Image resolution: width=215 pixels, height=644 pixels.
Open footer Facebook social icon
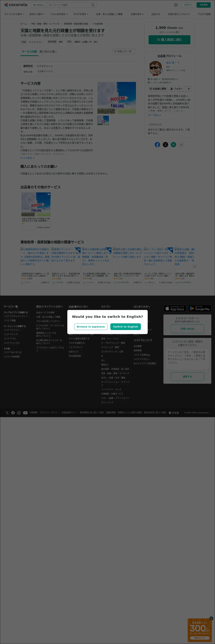[13, 413]
